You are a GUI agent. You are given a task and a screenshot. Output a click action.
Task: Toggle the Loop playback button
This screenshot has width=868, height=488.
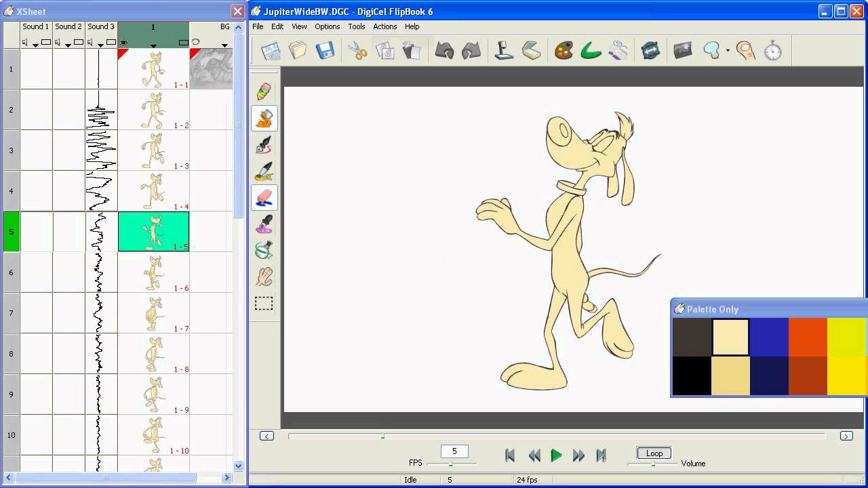pos(654,453)
